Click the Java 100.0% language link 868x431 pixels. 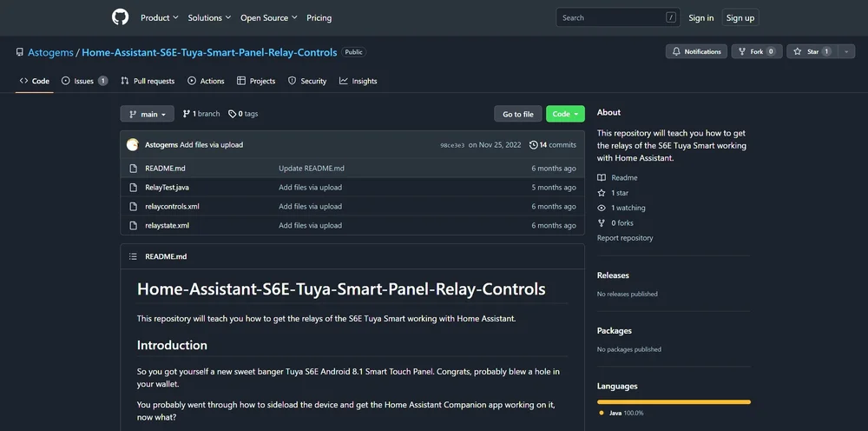coord(621,413)
